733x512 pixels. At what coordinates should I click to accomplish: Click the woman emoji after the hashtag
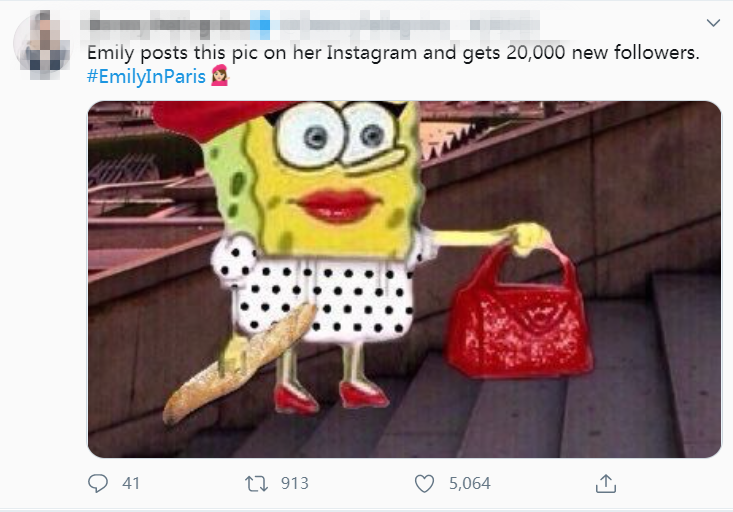coord(220,76)
